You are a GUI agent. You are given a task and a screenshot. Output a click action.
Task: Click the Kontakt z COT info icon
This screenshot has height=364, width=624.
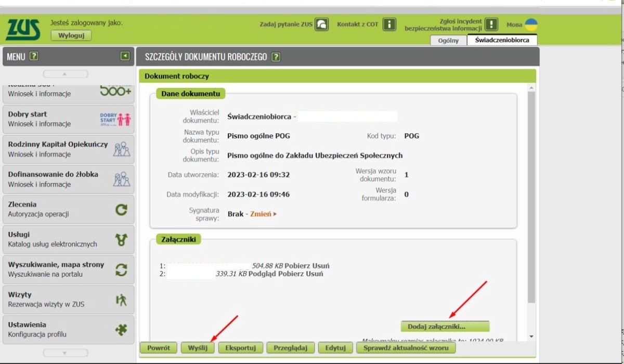tap(389, 24)
